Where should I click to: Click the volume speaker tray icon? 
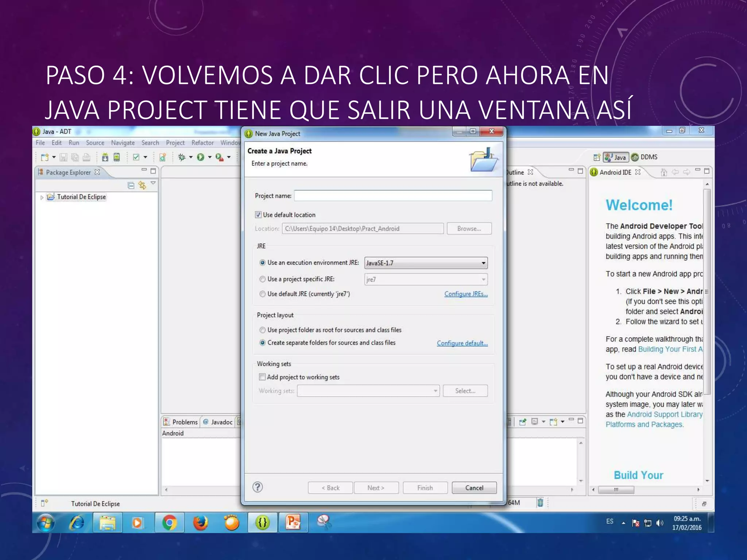[x=659, y=523]
